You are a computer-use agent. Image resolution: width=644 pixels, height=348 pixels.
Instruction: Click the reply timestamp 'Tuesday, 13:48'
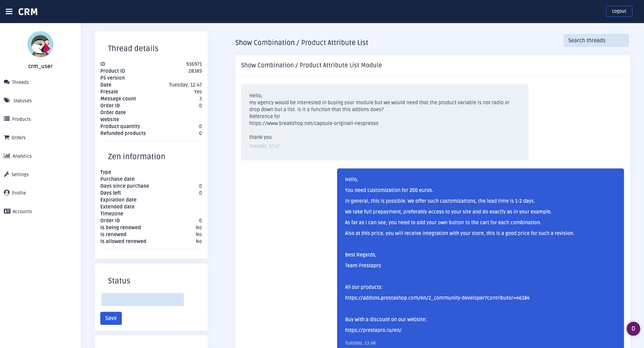(360, 343)
